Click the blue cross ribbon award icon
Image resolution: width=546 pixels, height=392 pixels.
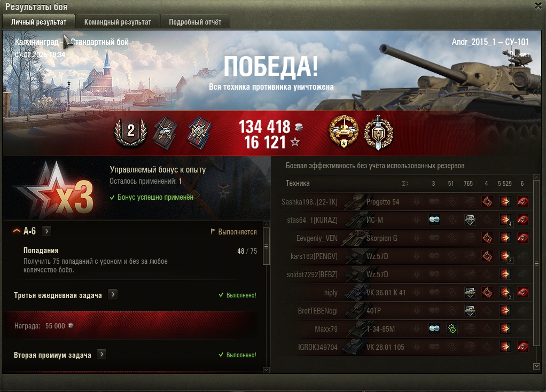click(x=199, y=132)
